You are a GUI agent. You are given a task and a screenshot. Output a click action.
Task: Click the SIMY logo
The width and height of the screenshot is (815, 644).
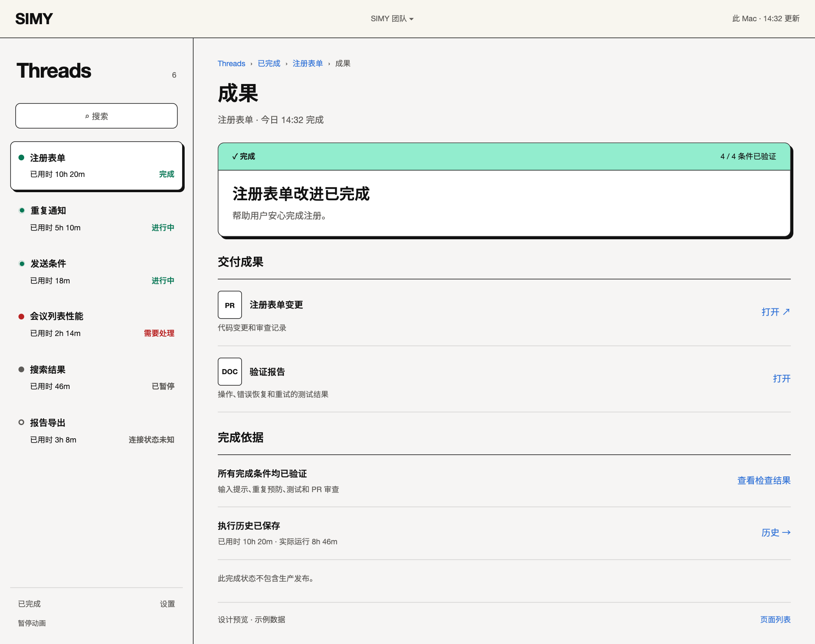pos(34,19)
